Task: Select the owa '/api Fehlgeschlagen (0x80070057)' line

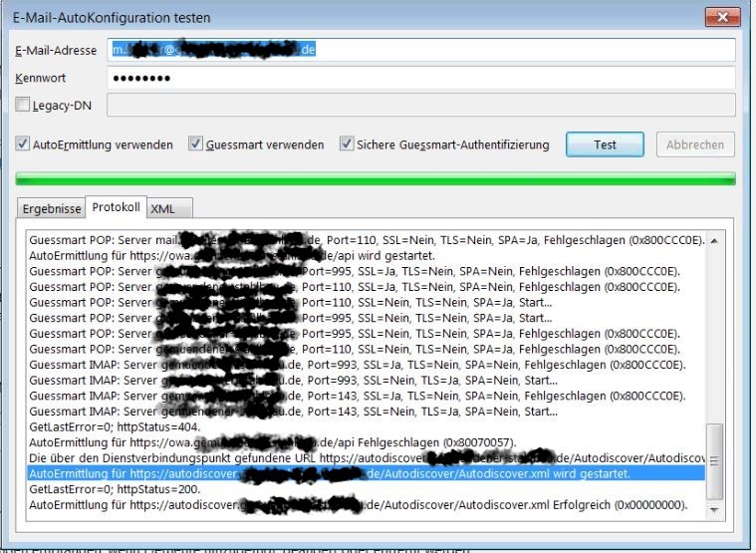Action: 273,442
